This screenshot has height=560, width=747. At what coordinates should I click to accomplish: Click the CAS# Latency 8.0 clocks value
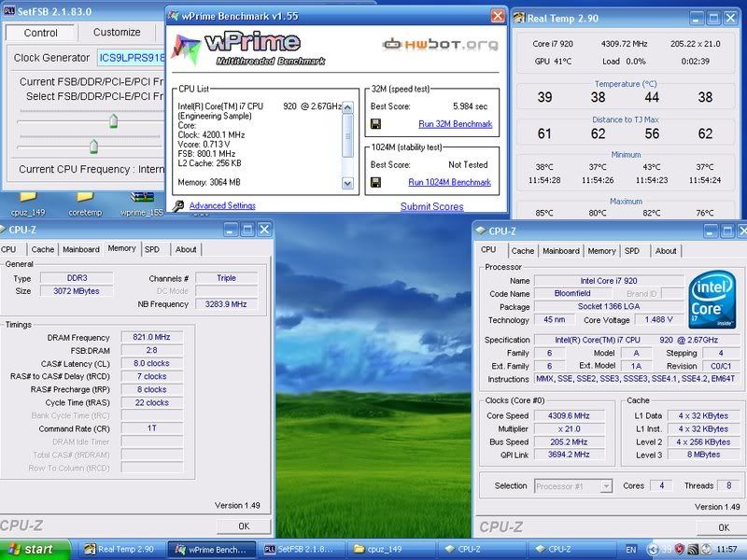[x=151, y=363]
